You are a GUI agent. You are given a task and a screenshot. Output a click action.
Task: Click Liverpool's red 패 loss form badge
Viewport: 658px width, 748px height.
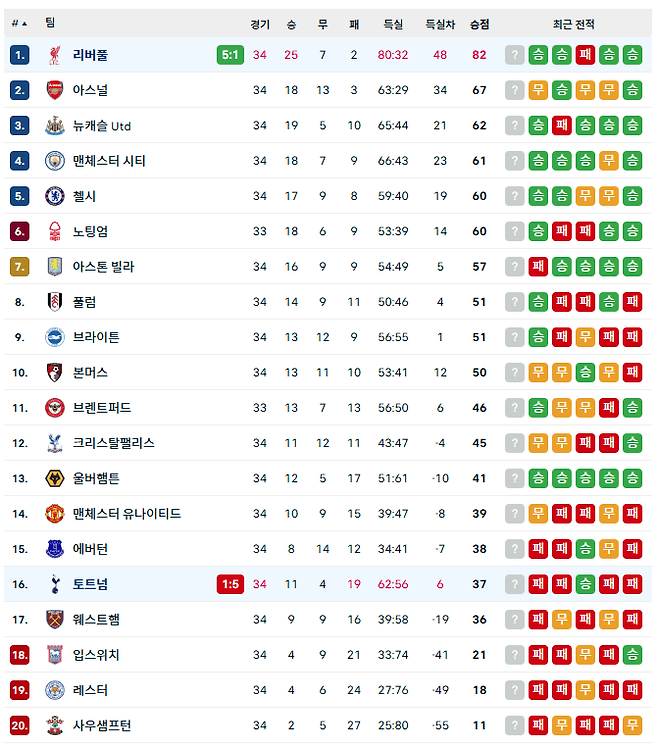(x=585, y=55)
